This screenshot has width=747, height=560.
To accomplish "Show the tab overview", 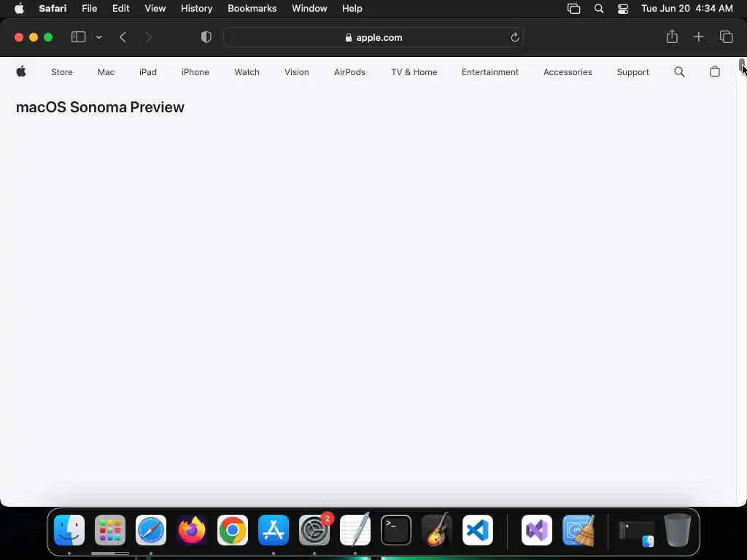I will pos(726,36).
